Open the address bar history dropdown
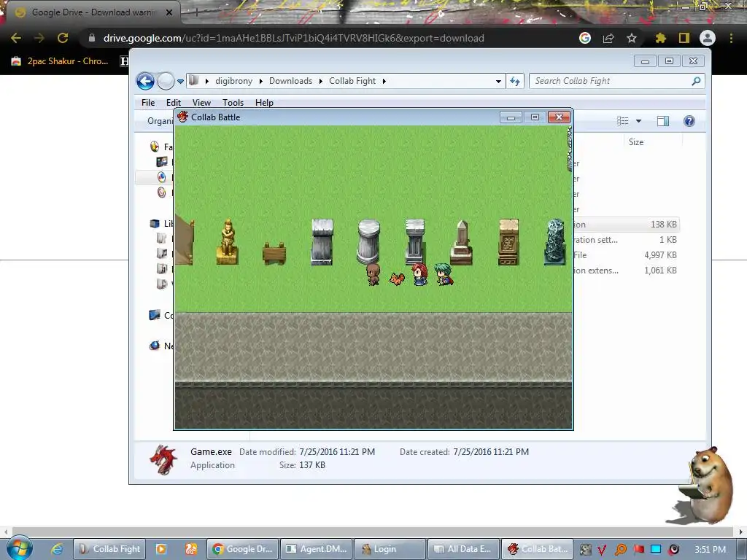The width and height of the screenshot is (747, 560). [498, 82]
